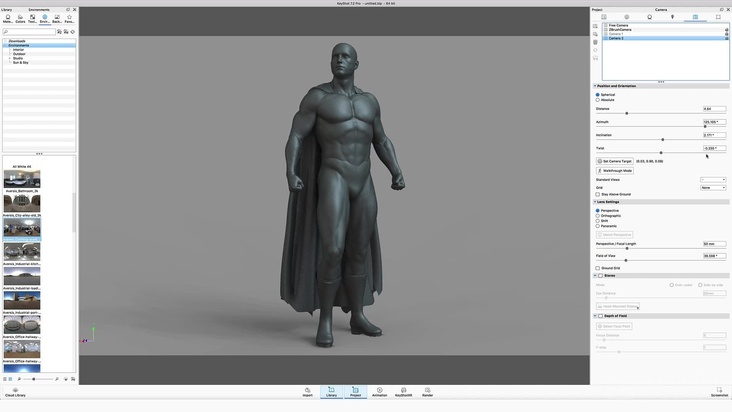Click the Import toolbar button
Screen dimensions: 732x412
tap(307, 392)
